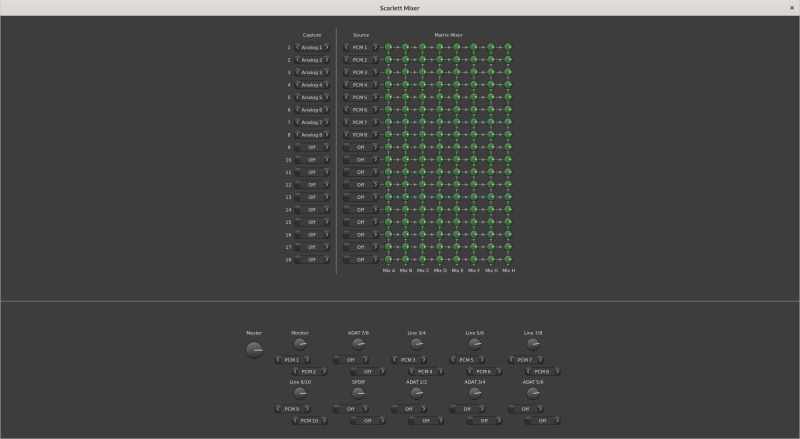Click the Line 5/6 volume knob
The width and height of the screenshot is (800, 439).
(474, 345)
